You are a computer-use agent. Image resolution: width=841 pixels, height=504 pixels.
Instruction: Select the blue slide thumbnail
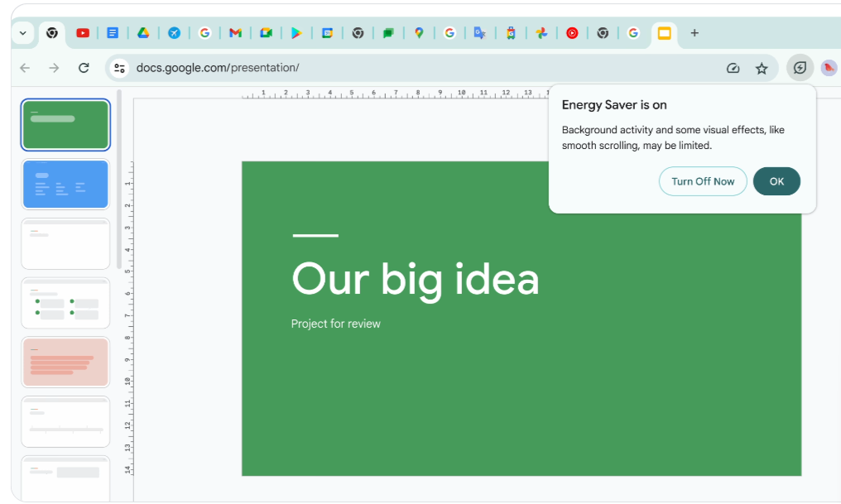pos(65,184)
